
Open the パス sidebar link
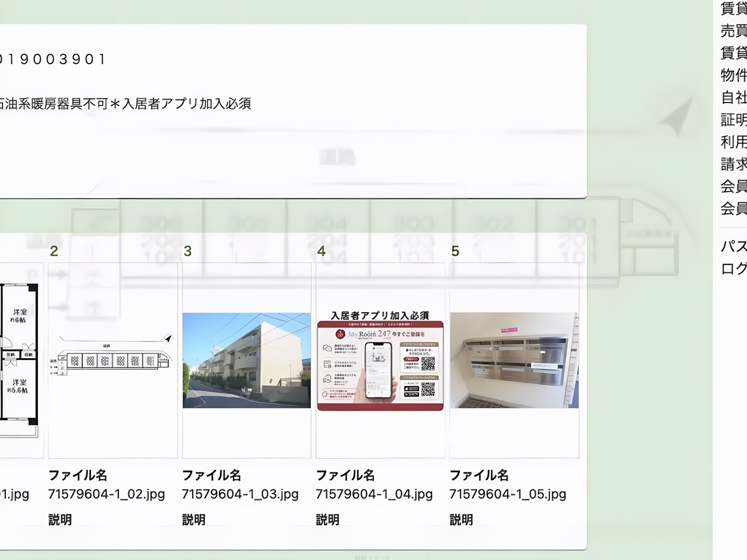[734, 247]
